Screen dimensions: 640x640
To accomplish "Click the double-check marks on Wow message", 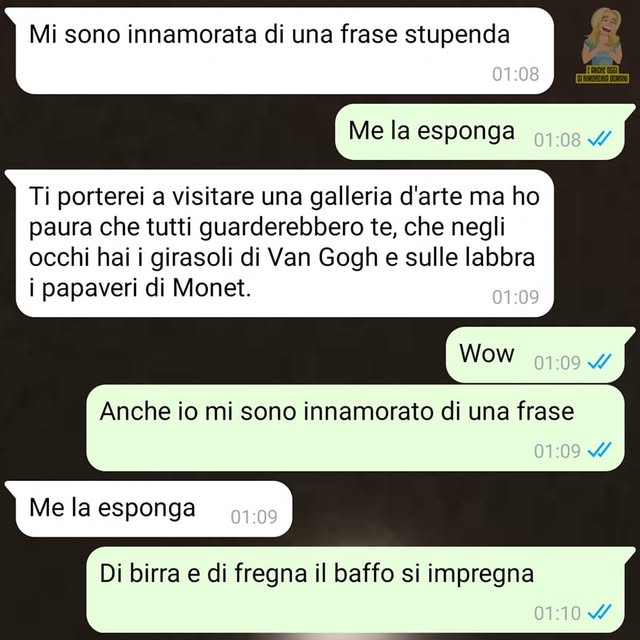I will coord(599,362).
